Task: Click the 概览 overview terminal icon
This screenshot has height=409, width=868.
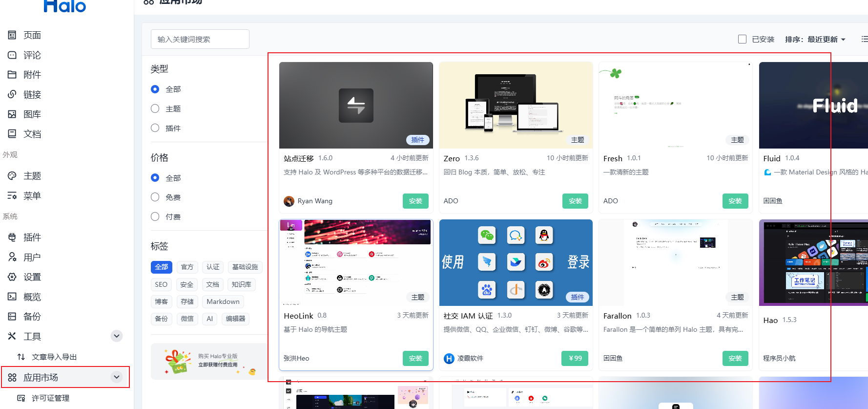Action: coord(12,297)
